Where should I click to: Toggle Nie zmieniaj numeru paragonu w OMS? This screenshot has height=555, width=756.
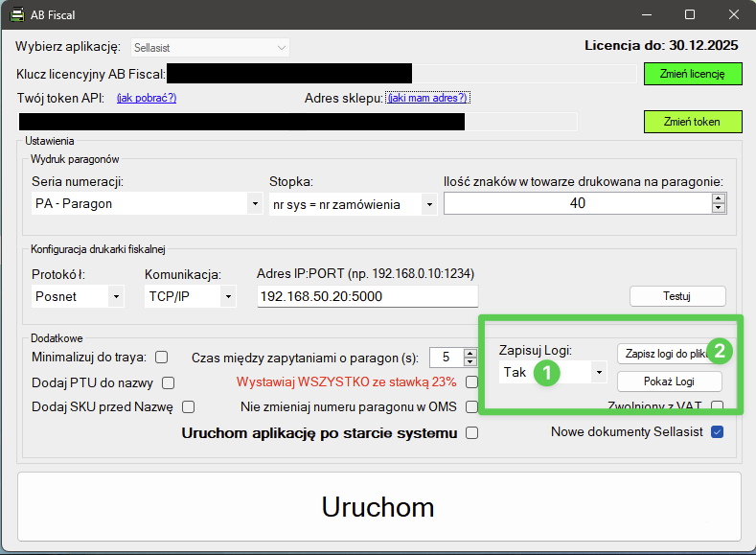point(471,406)
